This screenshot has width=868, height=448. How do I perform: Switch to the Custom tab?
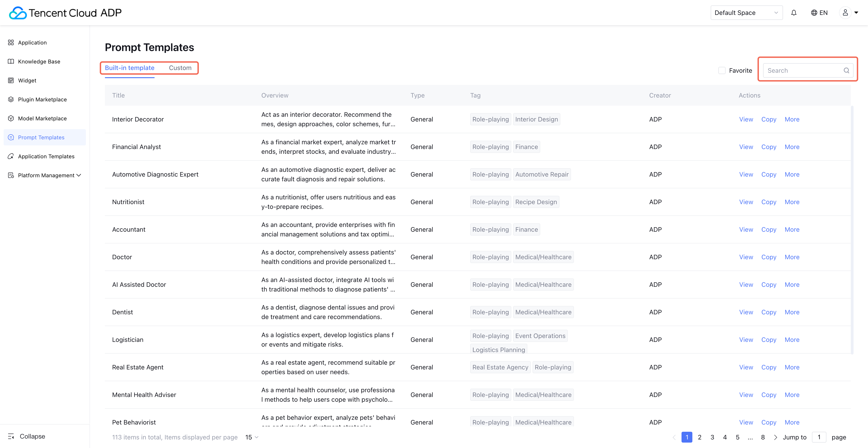180,68
